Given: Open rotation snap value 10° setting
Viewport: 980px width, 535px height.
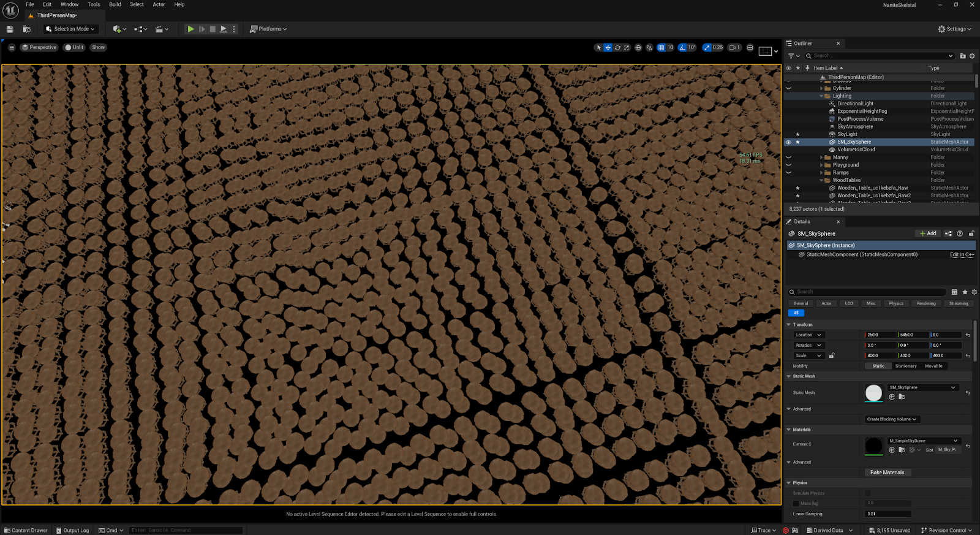Looking at the screenshot, I should (692, 47).
